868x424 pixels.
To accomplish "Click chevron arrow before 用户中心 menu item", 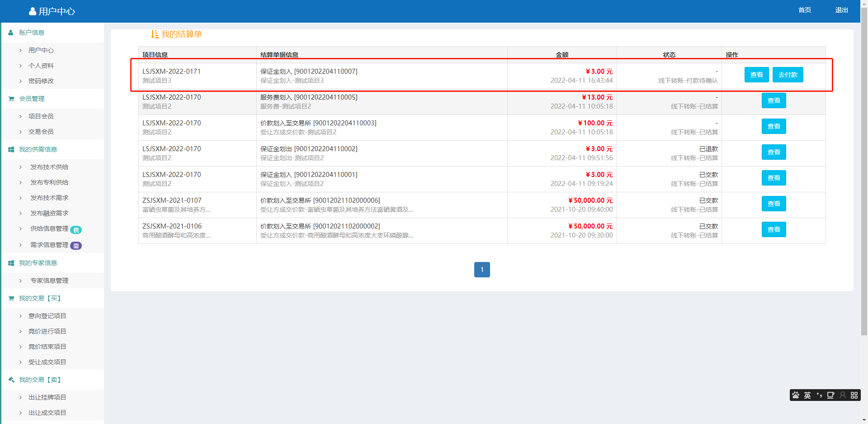I will click(x=20, y=50).
